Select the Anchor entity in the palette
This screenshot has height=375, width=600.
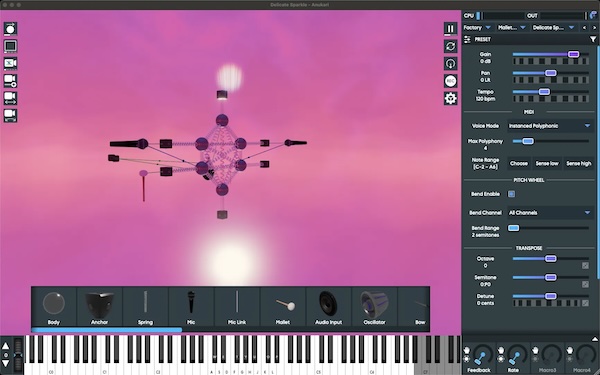[99, 307]
